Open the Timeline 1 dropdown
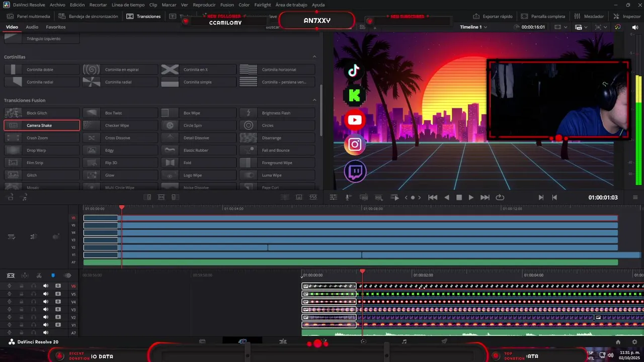The width and height of the screenshot is (644, 362). (x=473, y=27)
